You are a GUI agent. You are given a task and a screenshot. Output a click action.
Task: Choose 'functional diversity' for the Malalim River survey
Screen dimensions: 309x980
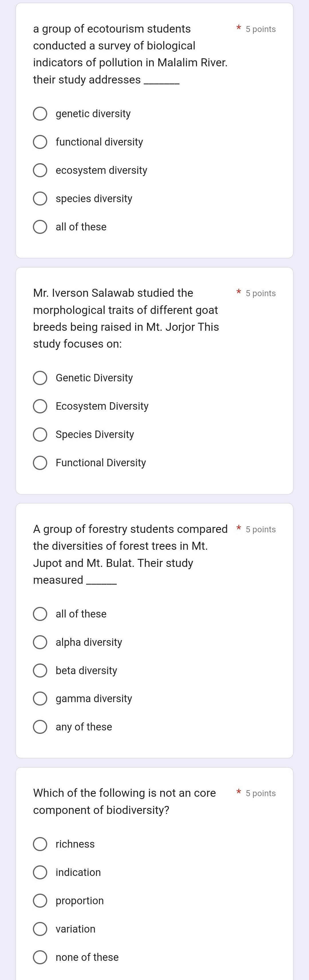coord(40,142)
